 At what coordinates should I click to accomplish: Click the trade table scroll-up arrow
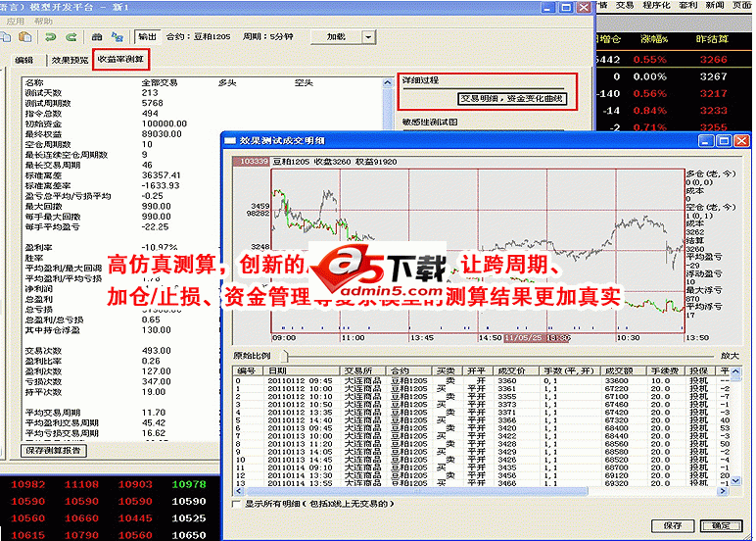[x=735, y=371]
